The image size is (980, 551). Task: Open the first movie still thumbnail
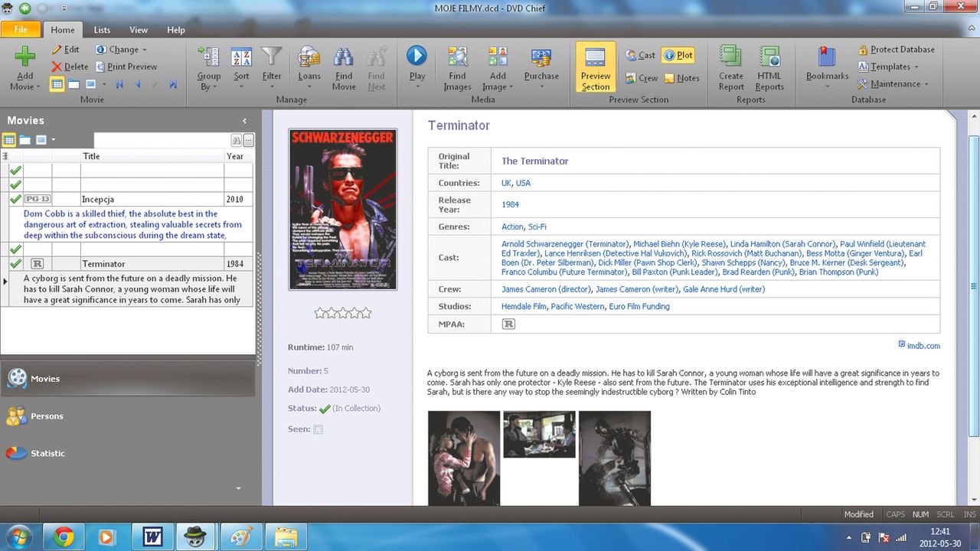(x=463, y=458)
